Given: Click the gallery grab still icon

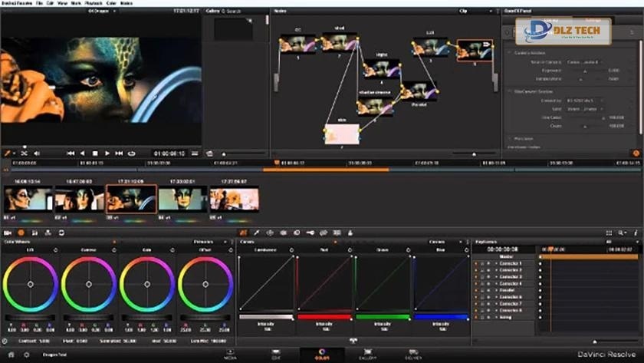Looking at the screenshot, I should pos(209,153).
